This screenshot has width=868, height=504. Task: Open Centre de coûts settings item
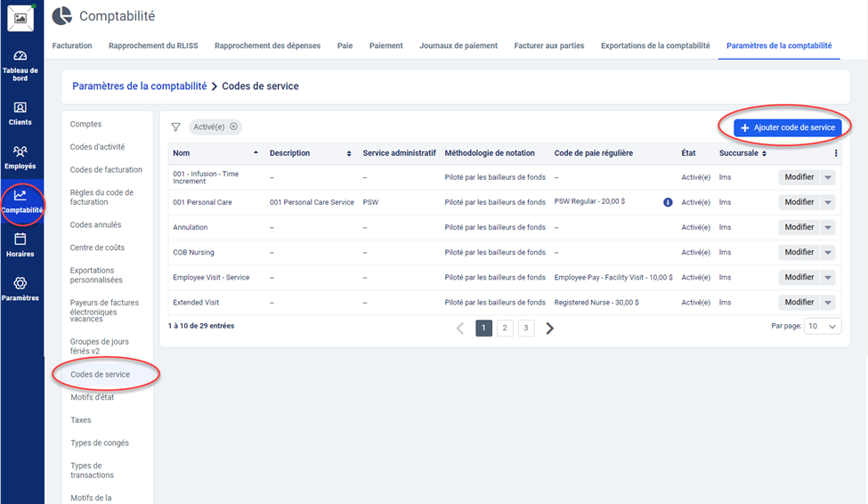97,248
